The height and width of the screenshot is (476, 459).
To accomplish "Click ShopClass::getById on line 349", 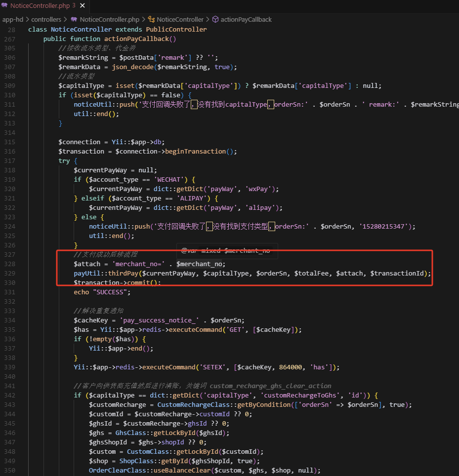I will (153, 461).
